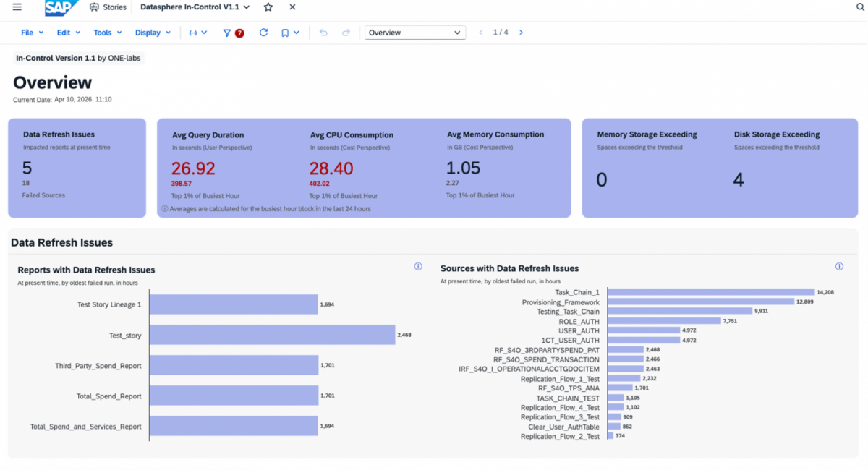Navigate to Stories breadcrumb
868x470 pixels.
pos(107,7)
